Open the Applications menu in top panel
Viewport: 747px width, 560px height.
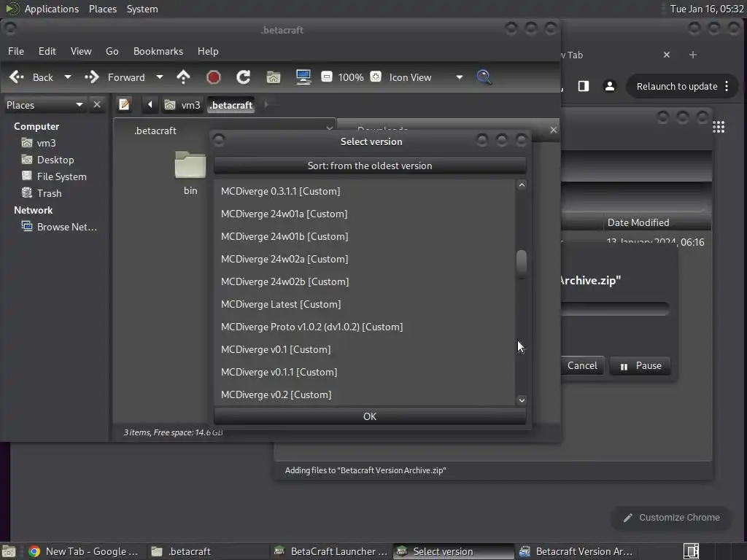point(52,9)
